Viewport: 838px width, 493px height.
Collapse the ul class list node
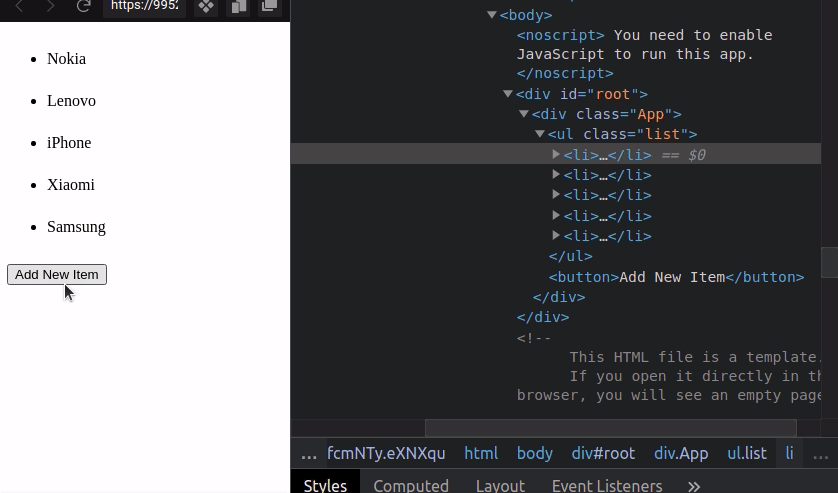[540, 134]
